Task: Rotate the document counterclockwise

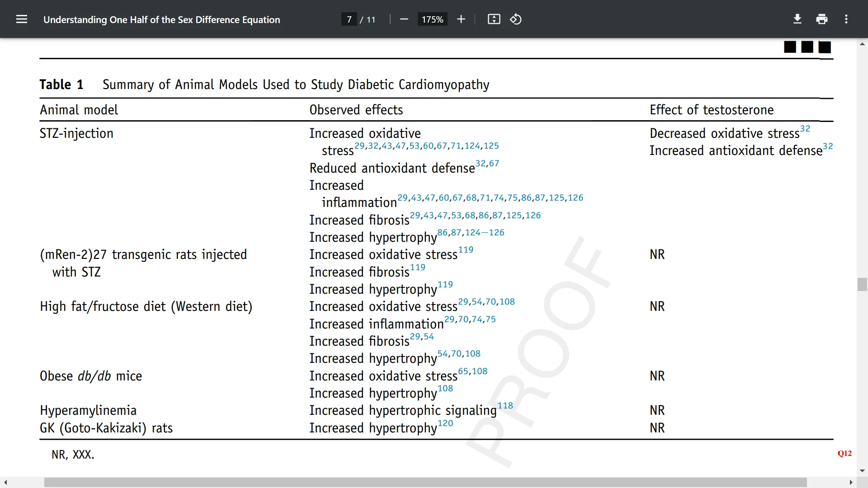Action: click(516, 19)
